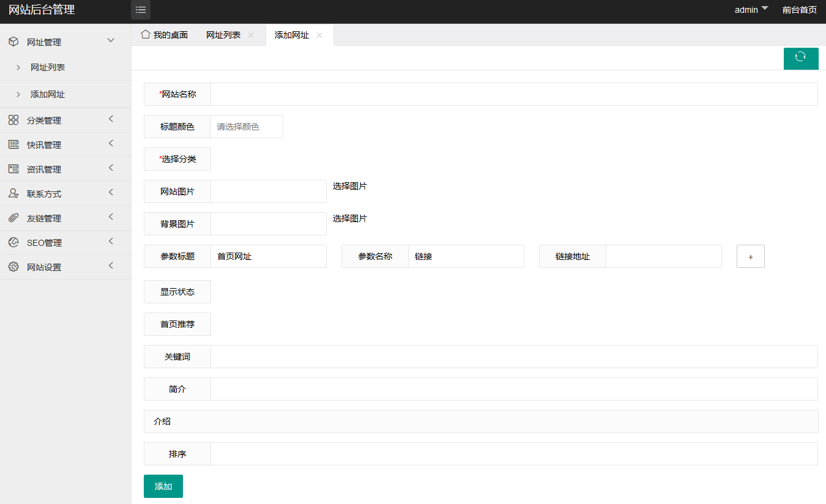Viewport: 826px width, 504px height.
Task: Click the 快讯管理 list icon
Action: 13,145
